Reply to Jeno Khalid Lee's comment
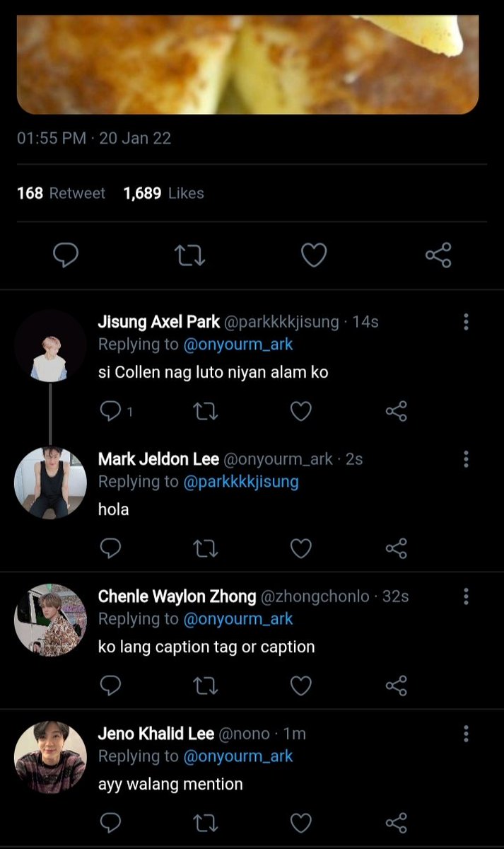 tap(110, 823)
